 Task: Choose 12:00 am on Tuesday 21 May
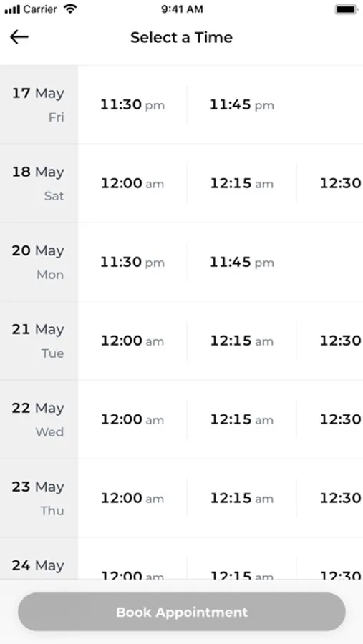click(132, 341)
